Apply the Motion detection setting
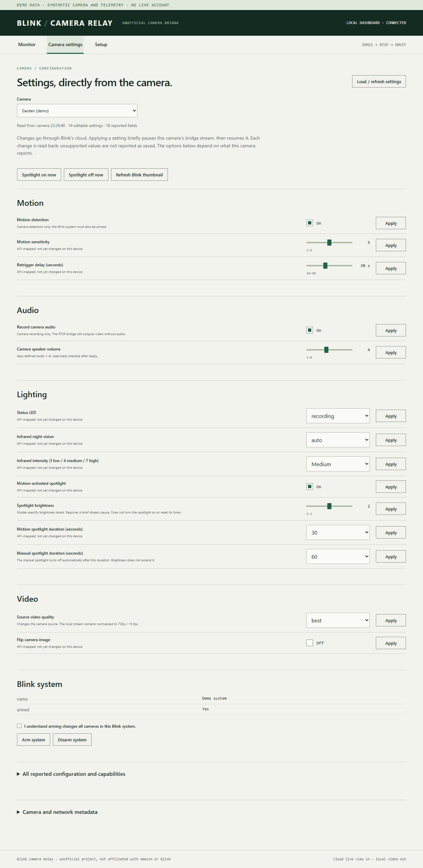This screenshot has height=868, width=423. click(x=391, y=223)
